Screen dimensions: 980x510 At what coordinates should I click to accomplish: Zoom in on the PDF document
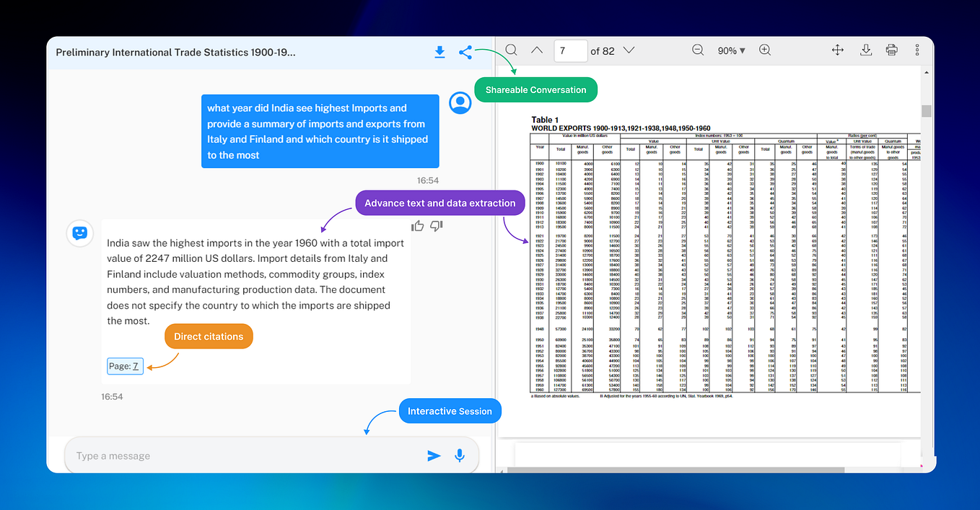[x=765, y=50]
